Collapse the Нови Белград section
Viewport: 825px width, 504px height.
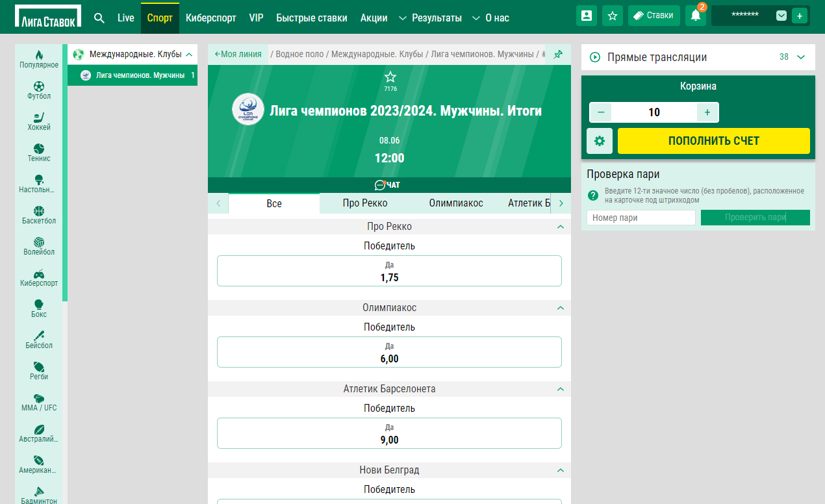(x=560, y=470)
